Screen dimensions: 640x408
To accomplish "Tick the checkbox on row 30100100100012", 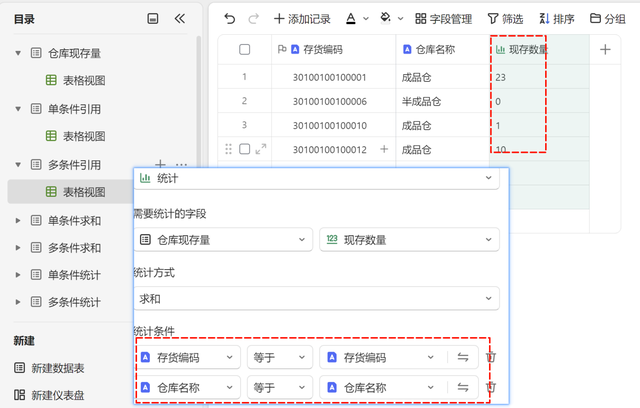I will [244, 149].
